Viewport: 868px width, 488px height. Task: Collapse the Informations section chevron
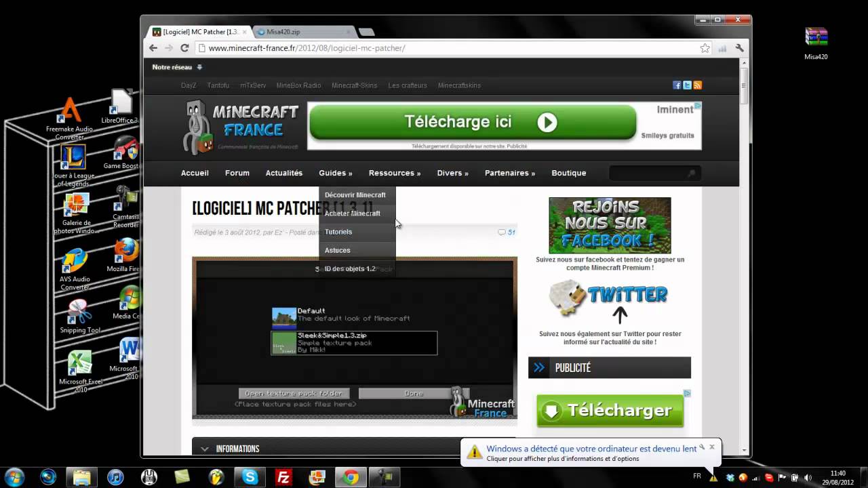(x=205, y=449)
